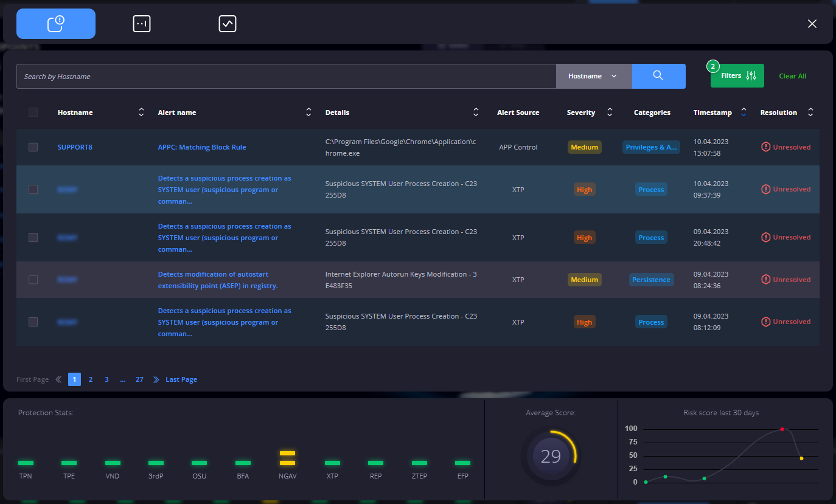Click the TPN protection status indicator
Image resolution: width=836 pixels, height=504 pixels.
(26, 463)
